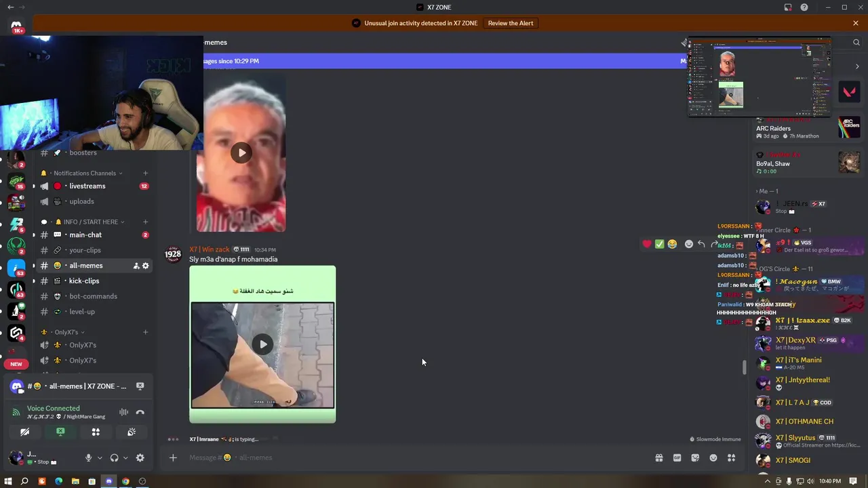
Task: Show hidden system tray icons
Action: pyautogui.click(x=768, y=481)
